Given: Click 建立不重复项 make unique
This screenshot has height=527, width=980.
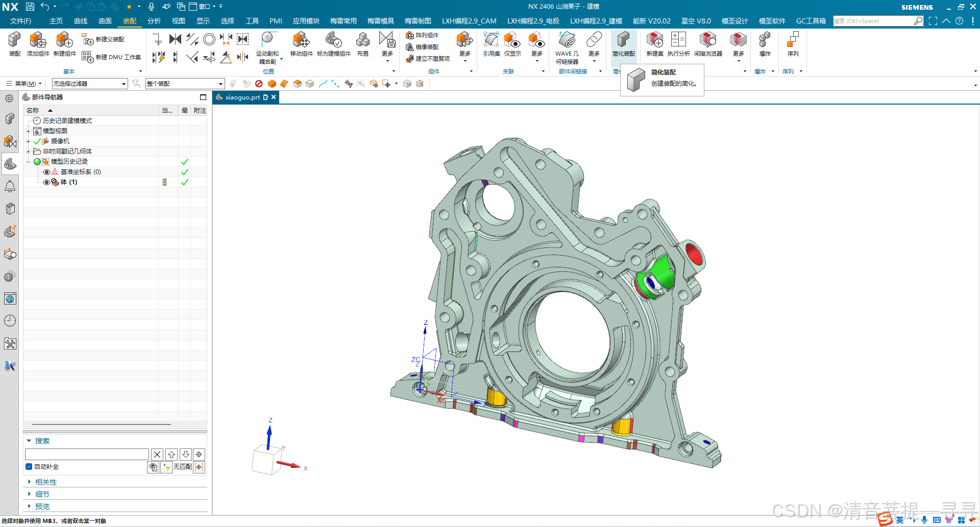Looking at the screenshot, I should click(x=428, y=59).
